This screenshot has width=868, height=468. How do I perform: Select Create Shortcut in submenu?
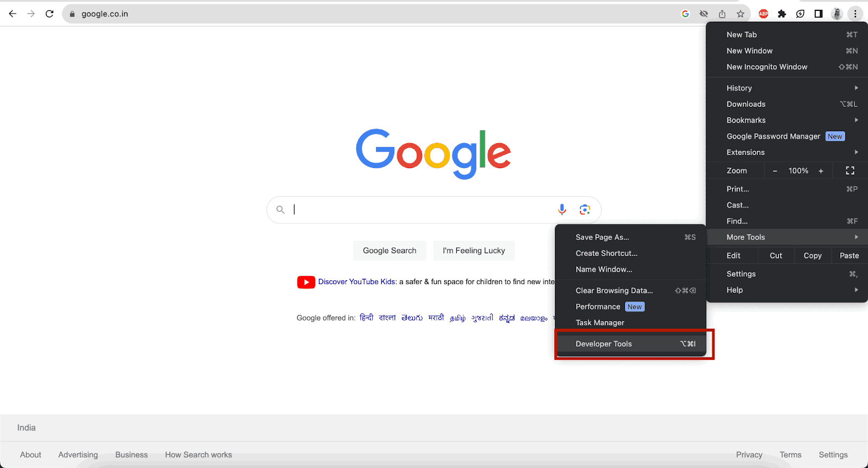tap(631, 253)
